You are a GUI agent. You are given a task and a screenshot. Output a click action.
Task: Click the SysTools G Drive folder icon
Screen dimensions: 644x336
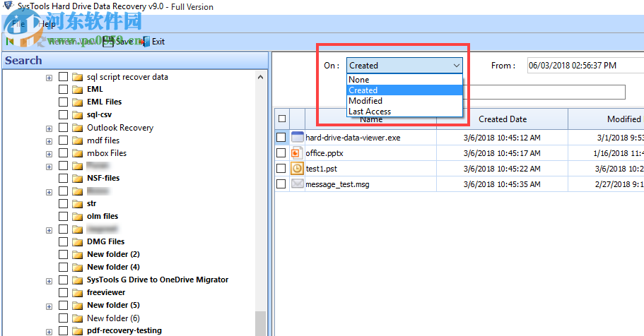pyautogui.click(x=77, y=280)
